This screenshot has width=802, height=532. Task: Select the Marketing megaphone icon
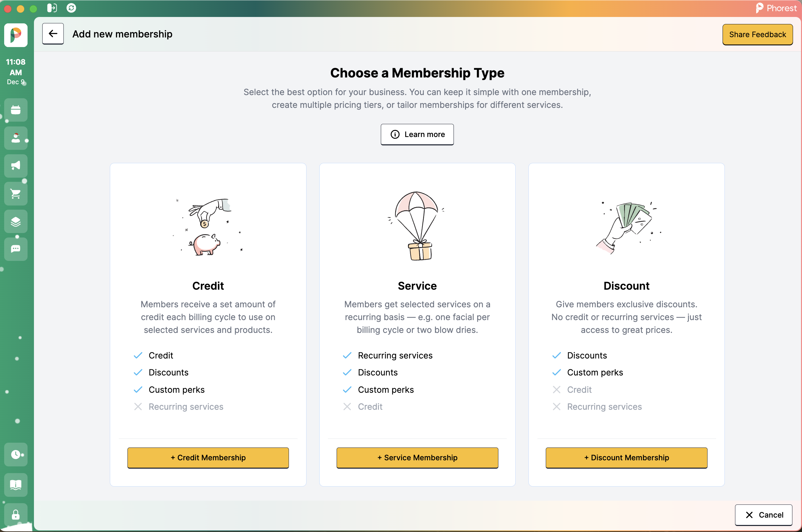pos(16,165)
